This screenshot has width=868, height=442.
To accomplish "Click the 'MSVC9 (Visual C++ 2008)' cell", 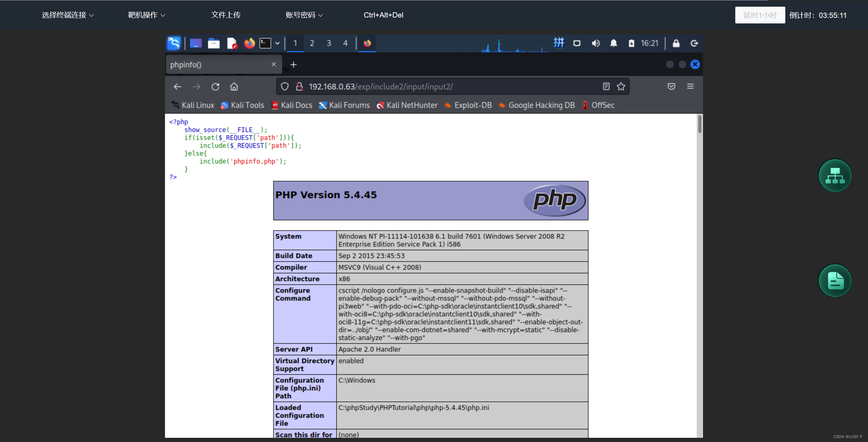I will [462, 267].
